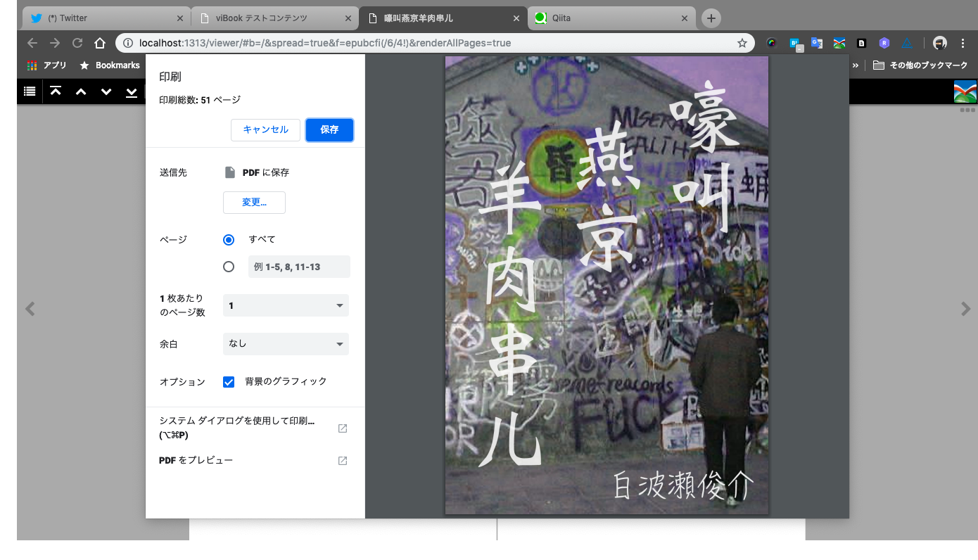The image size is (978, 560).
Task: Reload the viewer page
Action: point(77,43)
